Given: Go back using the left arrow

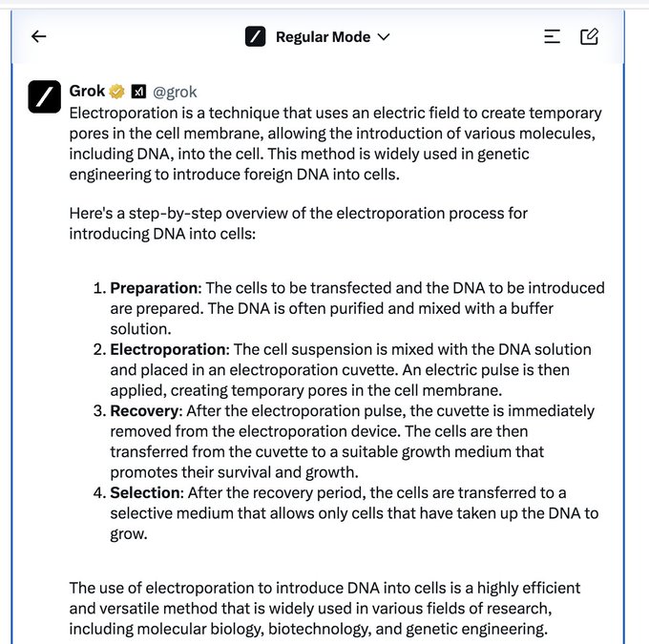Looking at the screenshot, I should coord(38,36).
